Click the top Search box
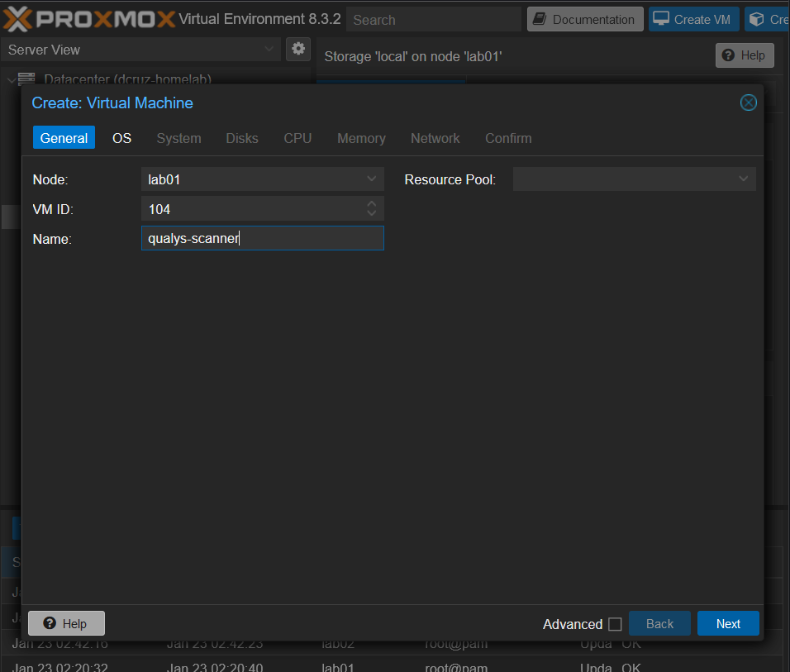Image resolution: width=790 pixels, height=672 pixels. [434, 20]
